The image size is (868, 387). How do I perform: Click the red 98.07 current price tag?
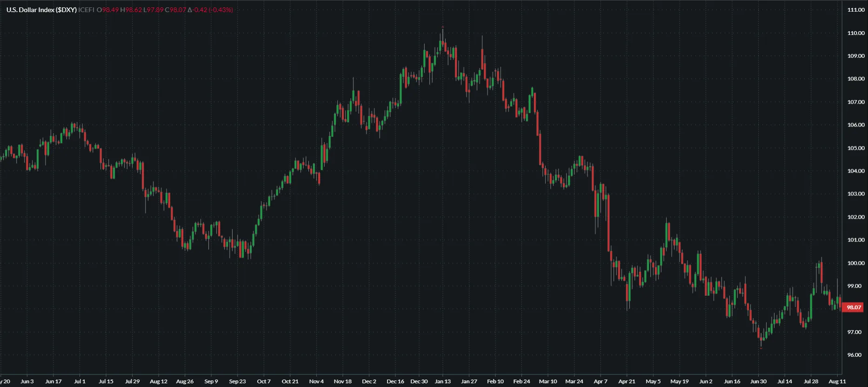click(x=854, y=307)
